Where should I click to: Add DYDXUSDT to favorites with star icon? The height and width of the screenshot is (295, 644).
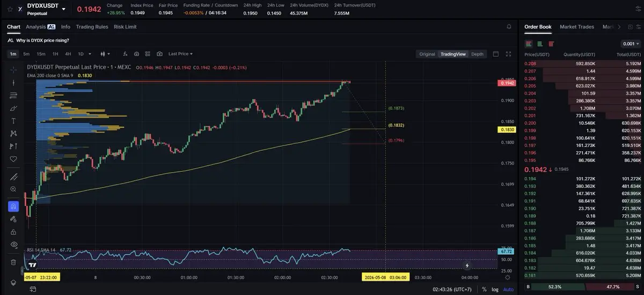coord(10,9)
